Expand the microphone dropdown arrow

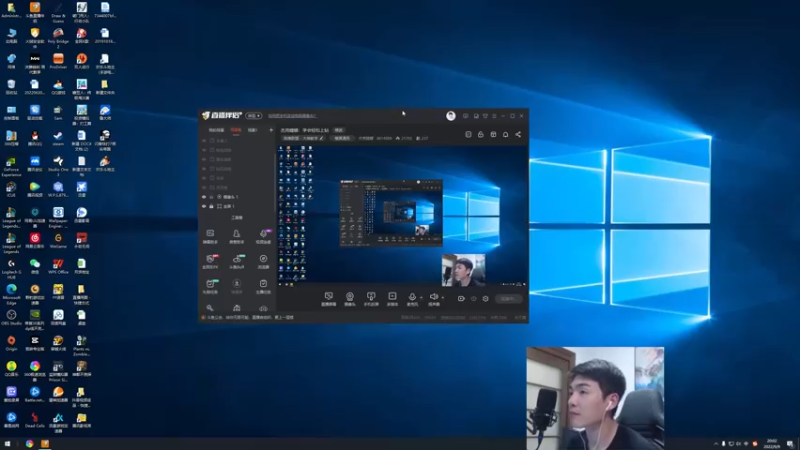[x=421, y=297]
